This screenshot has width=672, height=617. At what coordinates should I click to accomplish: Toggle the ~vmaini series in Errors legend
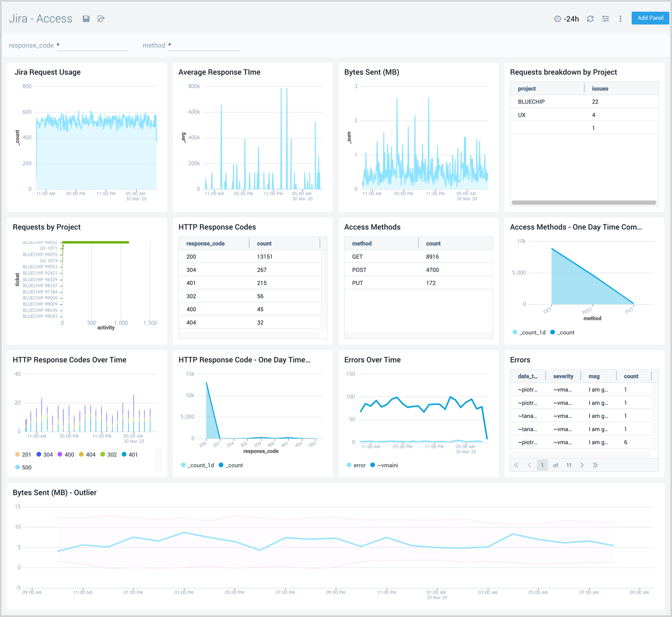click(x=384, y=465)
